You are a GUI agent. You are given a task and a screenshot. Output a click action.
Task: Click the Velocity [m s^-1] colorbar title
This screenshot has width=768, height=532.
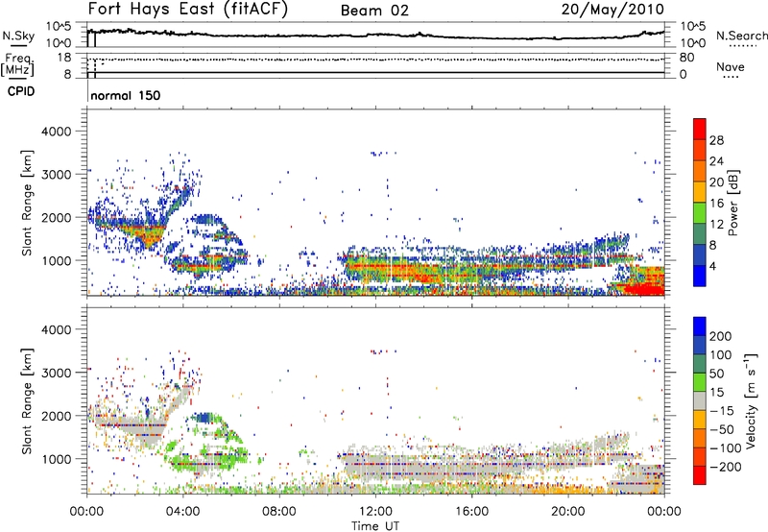tap(752, 400)
